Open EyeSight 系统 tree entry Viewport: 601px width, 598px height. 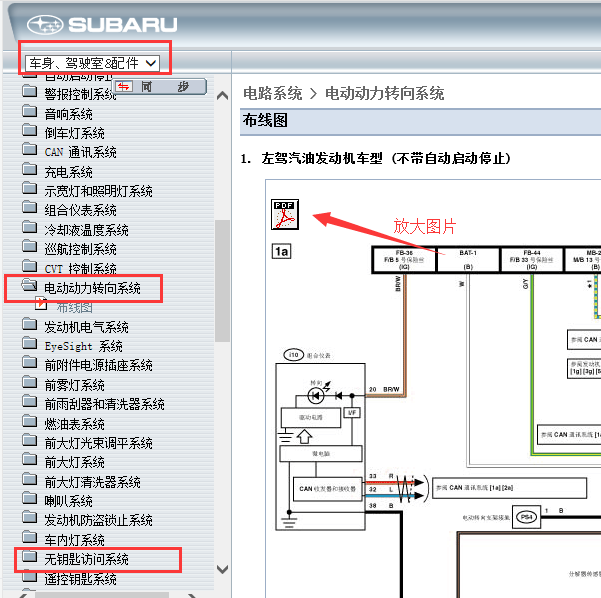point(84,346)
